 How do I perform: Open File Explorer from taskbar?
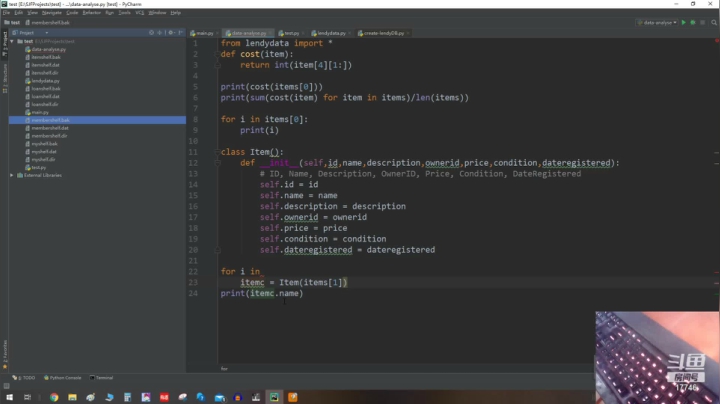pos(73,397)
